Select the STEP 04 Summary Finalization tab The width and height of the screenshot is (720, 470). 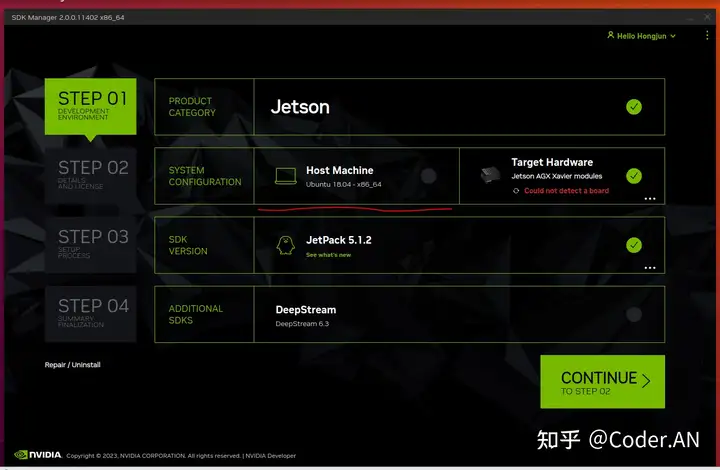(x=90, y=314)
